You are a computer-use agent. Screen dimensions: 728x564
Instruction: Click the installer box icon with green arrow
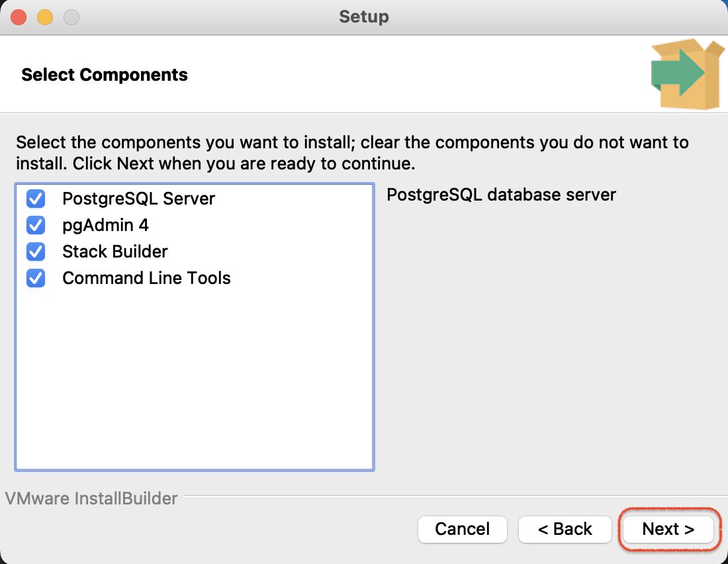pos(688,74)
